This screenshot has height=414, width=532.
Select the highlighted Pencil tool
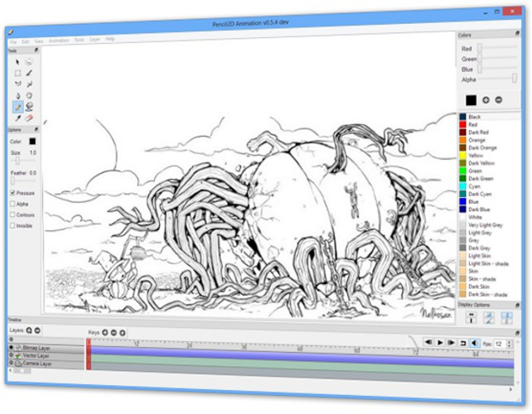click(x=17, y=107)
